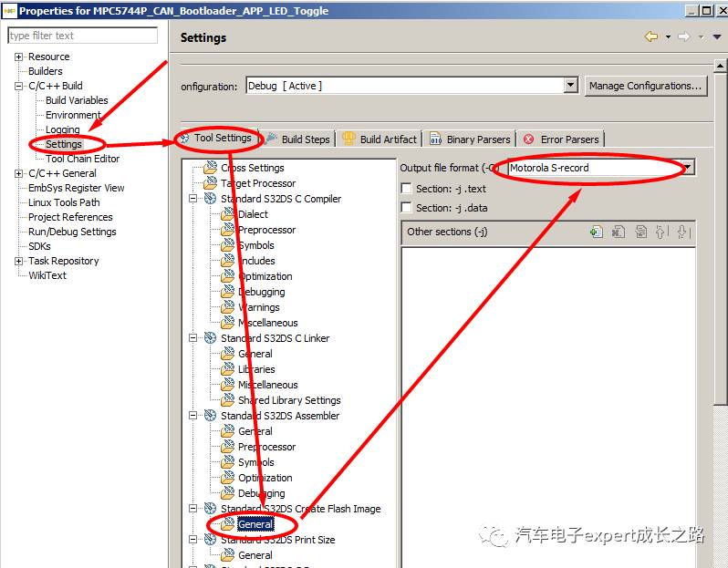Click the type filter text field
Image resolution: width=728 pixels, height=568 pixels.
[x=83, y=36]
